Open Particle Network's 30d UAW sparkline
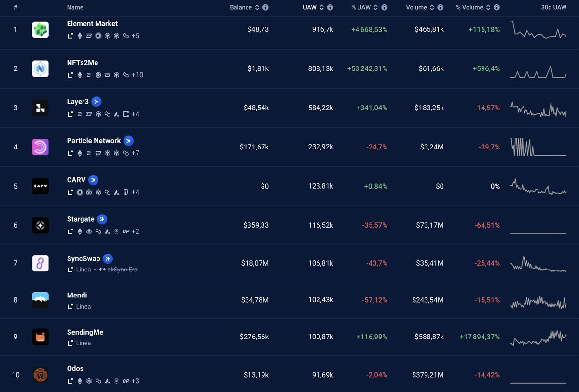The height and width of the screenshot is (392, 579). tap(538, 147)
